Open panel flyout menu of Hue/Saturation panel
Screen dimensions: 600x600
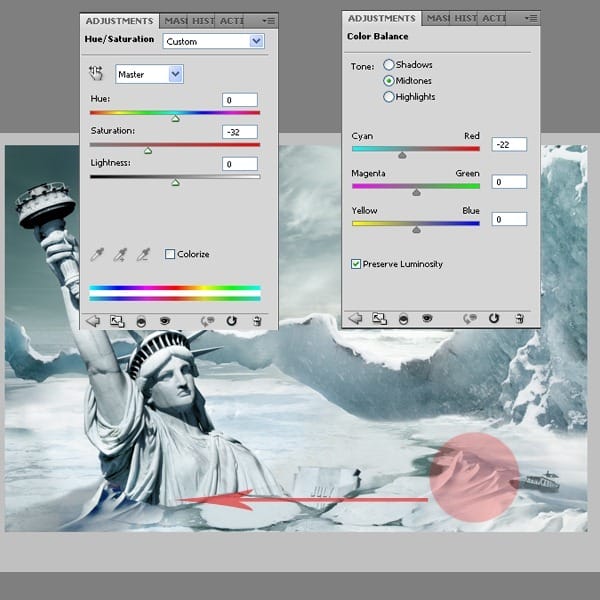269,21
